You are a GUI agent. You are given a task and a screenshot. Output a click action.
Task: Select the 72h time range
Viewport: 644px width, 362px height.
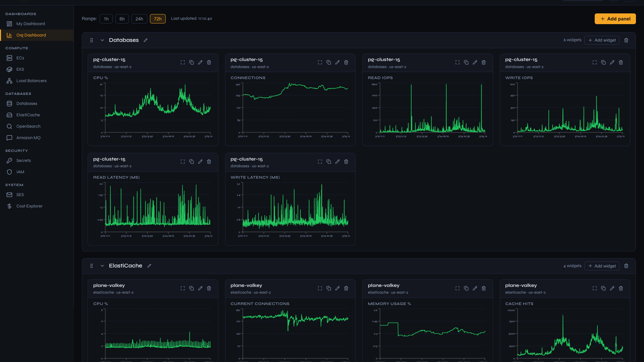click(158, 19)
